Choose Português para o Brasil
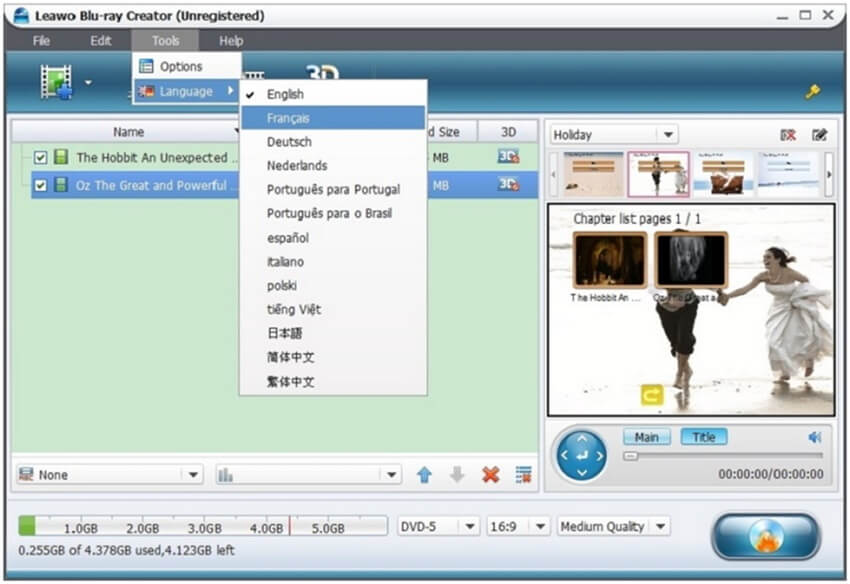The image size is (850, 584). pos(333,214)
